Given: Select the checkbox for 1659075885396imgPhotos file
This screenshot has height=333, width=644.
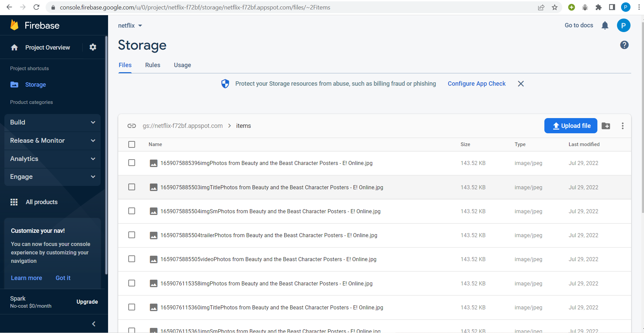Looking at the screenshot, I should click(x=132, y=163).
